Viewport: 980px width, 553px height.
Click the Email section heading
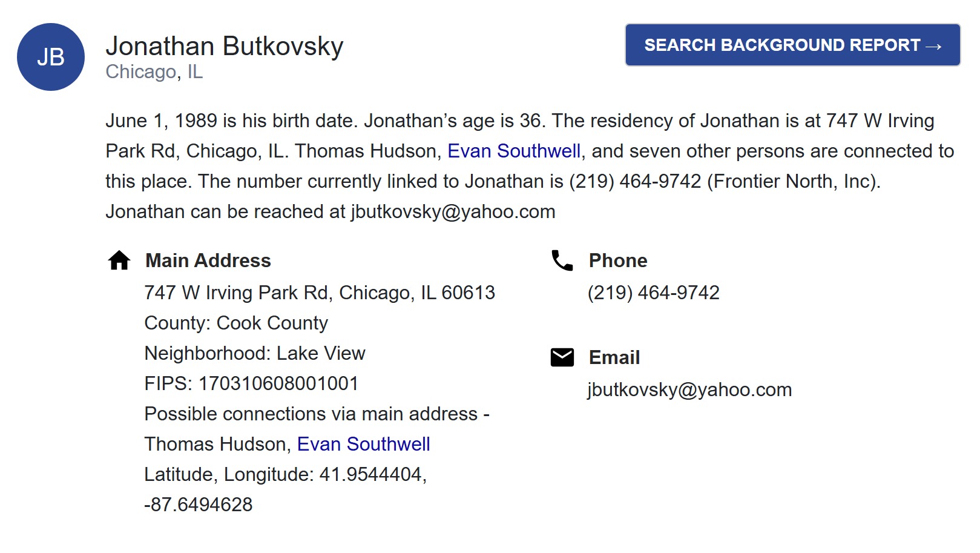614,357
